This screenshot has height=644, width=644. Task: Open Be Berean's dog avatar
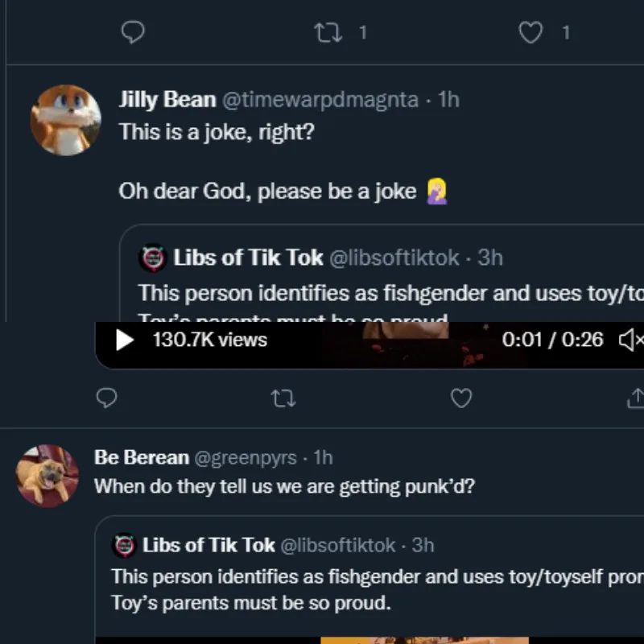click(47, 476)
